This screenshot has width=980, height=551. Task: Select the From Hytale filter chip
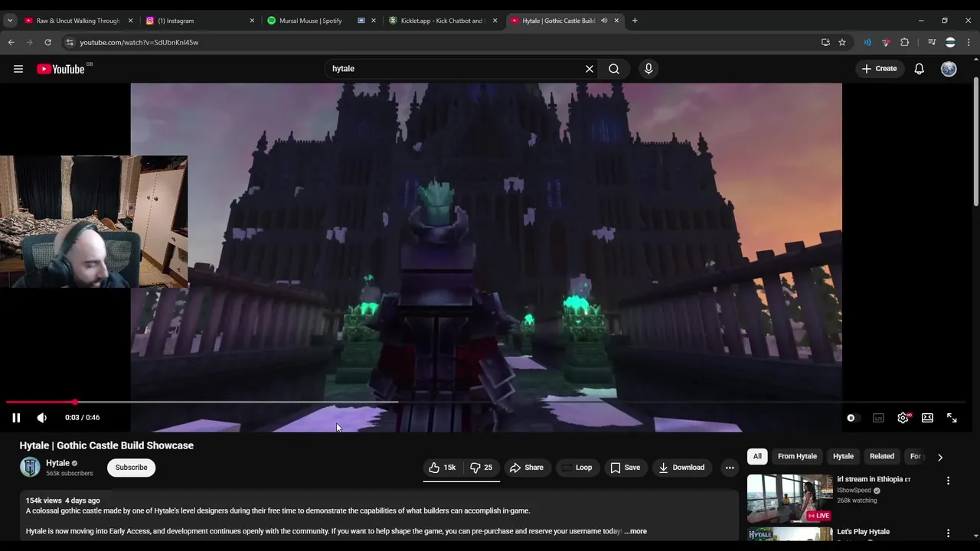click(x=797, y=456)
